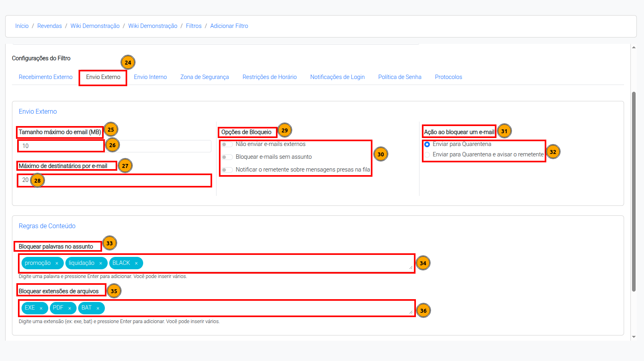Open Revendas breadcrumb link

49,26
